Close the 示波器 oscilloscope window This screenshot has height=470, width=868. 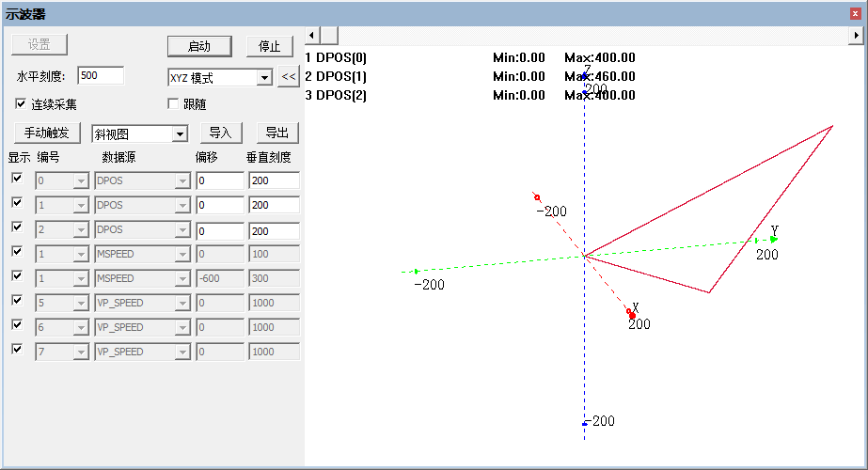(x=855, y=14)
